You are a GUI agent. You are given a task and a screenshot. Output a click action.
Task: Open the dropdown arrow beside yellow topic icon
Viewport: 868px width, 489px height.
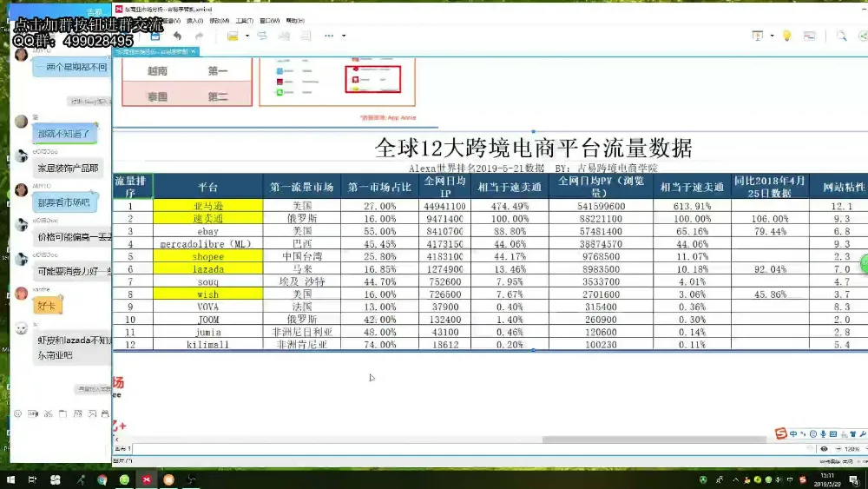(247, 36)
